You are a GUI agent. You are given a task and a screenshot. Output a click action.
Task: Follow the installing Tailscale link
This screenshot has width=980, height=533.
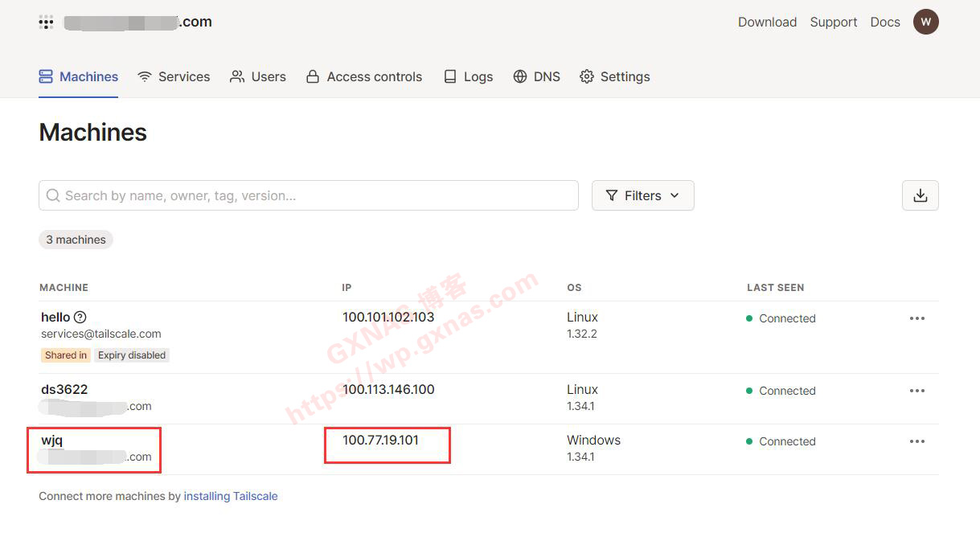pyautogui.click(x=231, y=496)
